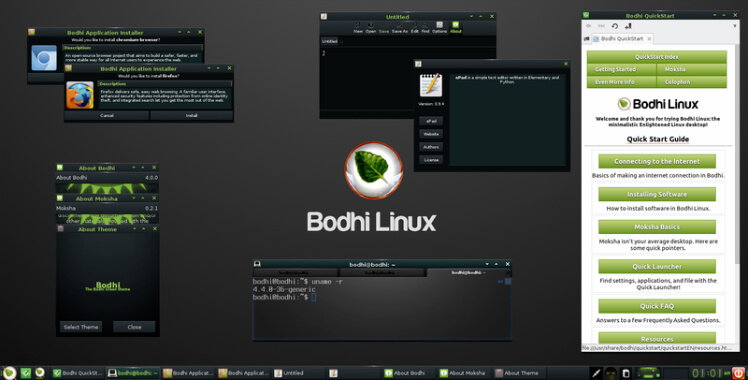Click the Firefox logo in installer dialog
The height and width of the screenshot is (380, 748).
point(80,95)
